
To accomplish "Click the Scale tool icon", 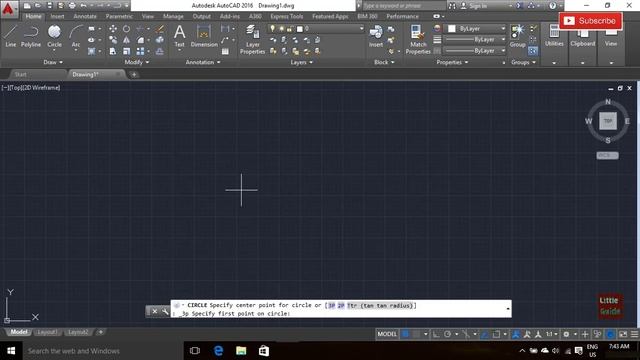I will tap(127, 51).
